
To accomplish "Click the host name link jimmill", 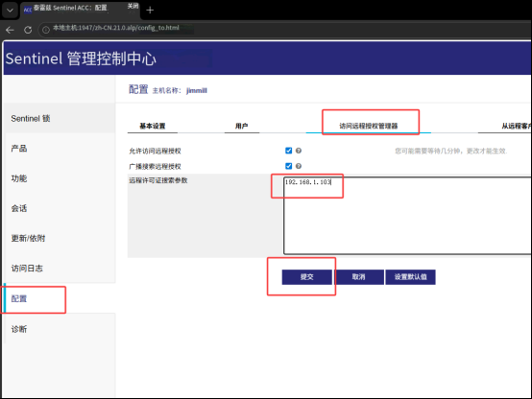I will 197,90.
